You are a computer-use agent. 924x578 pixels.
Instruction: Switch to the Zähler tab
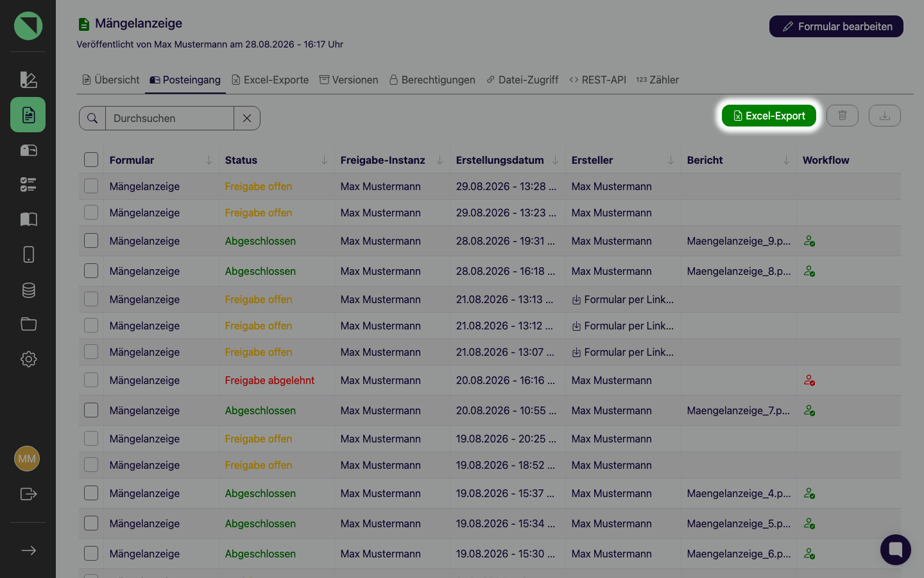[x=658, y=80]
